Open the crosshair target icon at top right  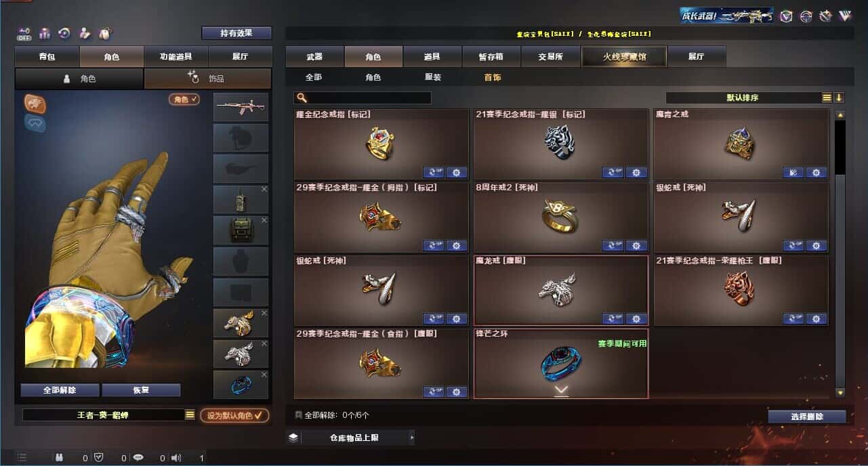806,16
